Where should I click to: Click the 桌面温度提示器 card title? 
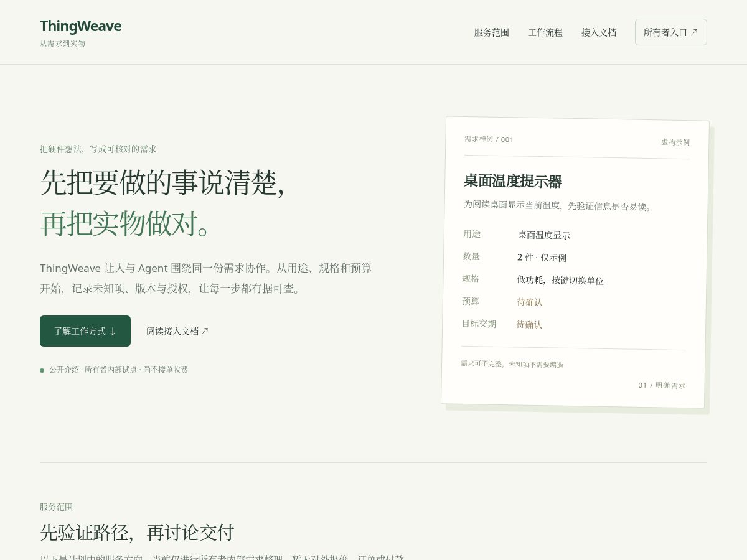coord(513,182)
